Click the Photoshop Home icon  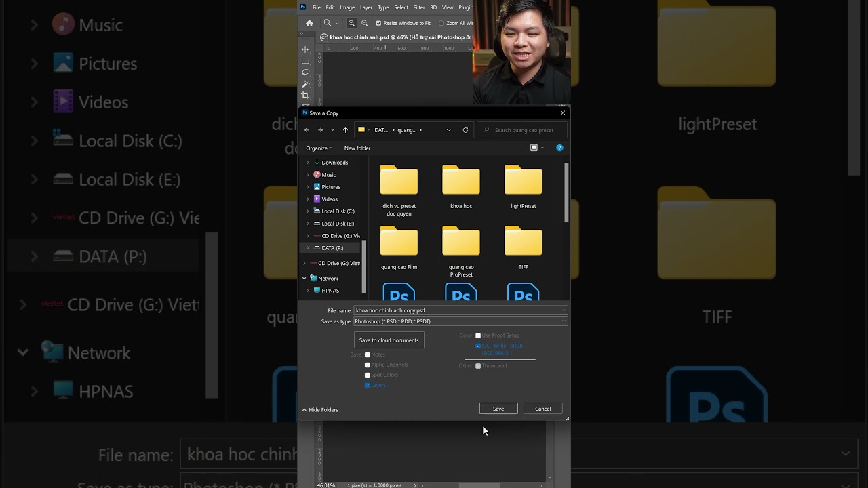(309, 23)
